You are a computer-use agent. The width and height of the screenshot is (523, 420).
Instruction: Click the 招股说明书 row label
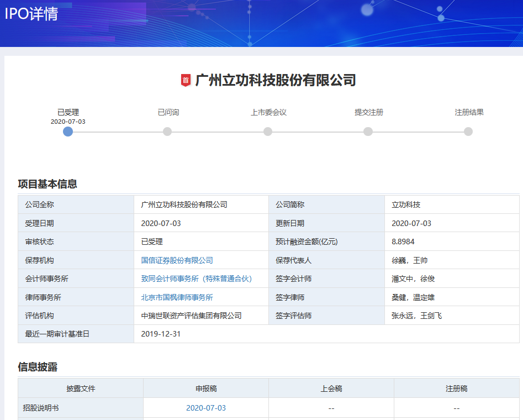coord(41,408)
